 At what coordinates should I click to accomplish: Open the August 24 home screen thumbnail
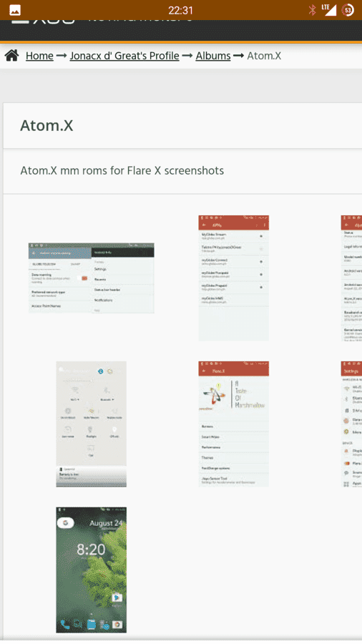click(91, 570)
